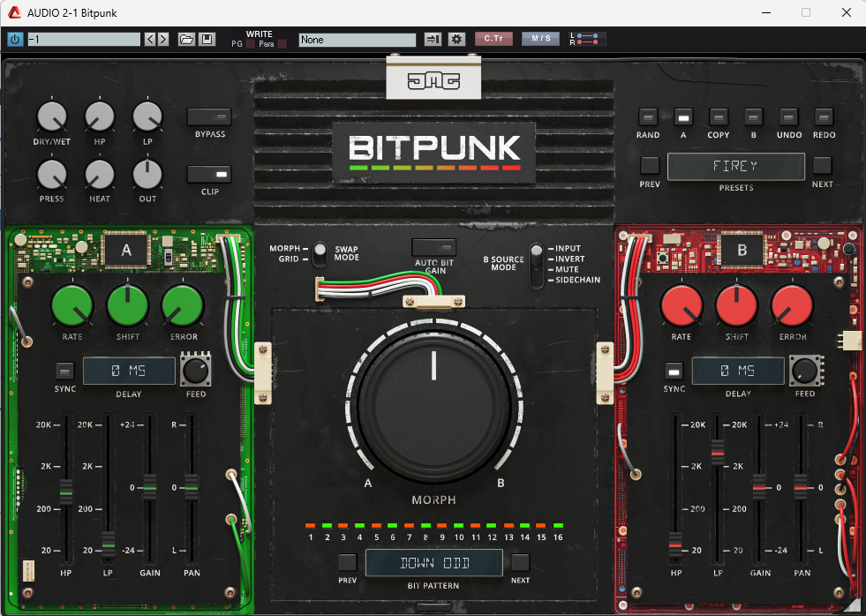Click the REDO button
This screenshot has width=866, height=616.
pyautogui.click(x=824, y=117)
